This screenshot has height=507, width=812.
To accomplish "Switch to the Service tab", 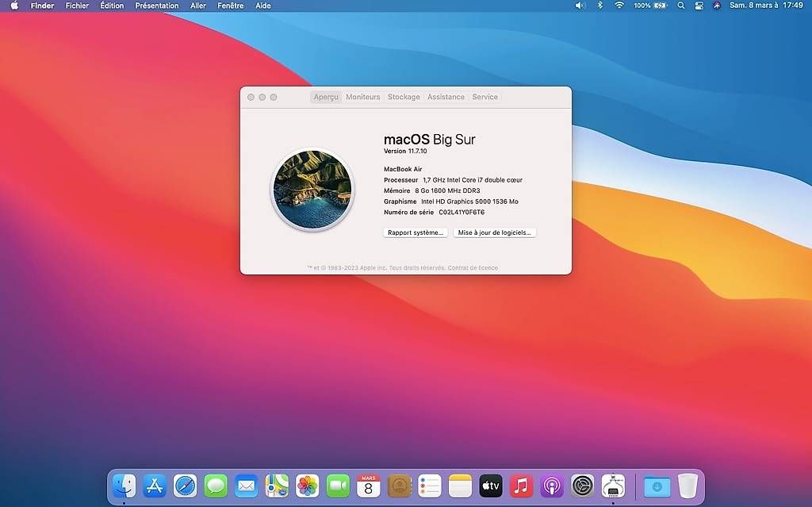I will tap(485, 97).
